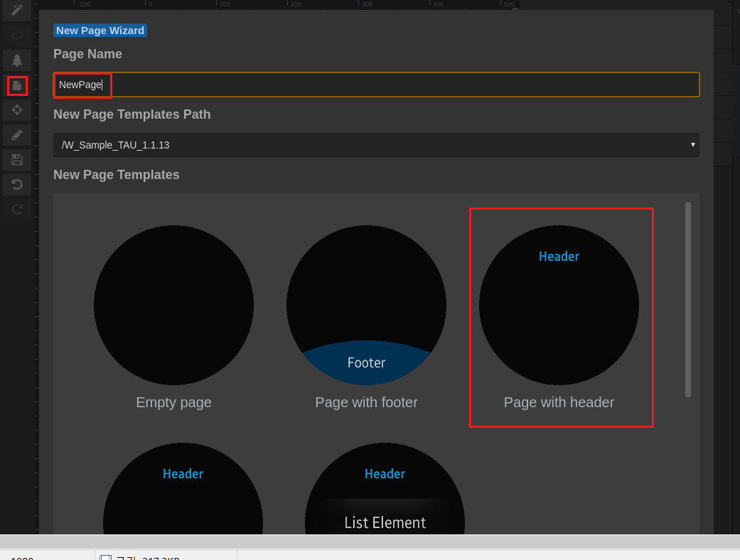Select the Page with header template

click(559, 304)
